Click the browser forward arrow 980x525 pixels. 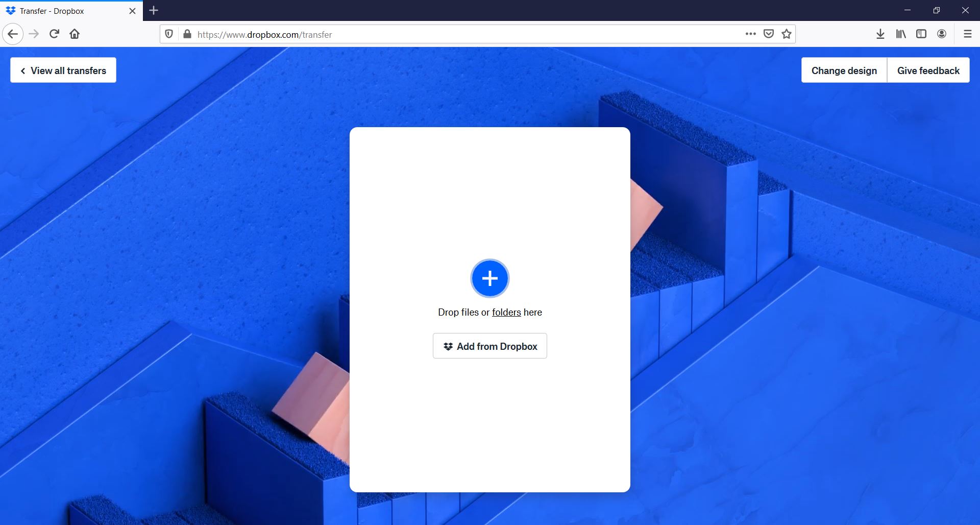[34, 34]
